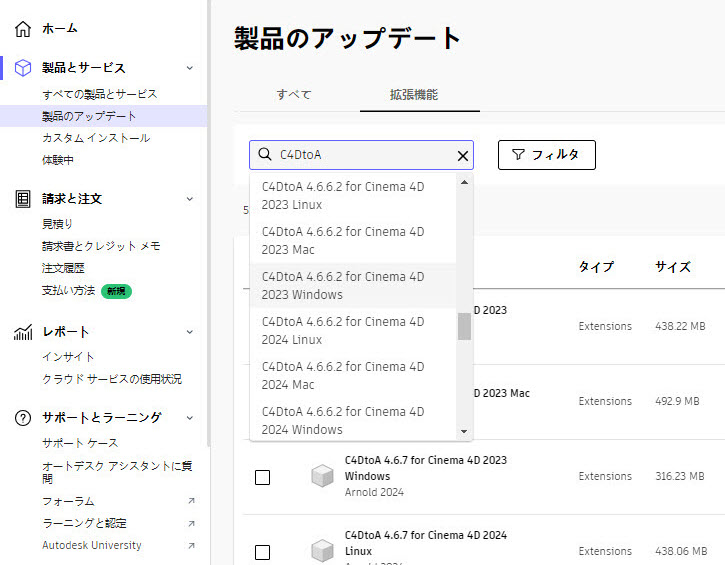725x565 pixels.
Task: Click the Reports chart icon
Action: pyautogui.click(x=23, y=332)
